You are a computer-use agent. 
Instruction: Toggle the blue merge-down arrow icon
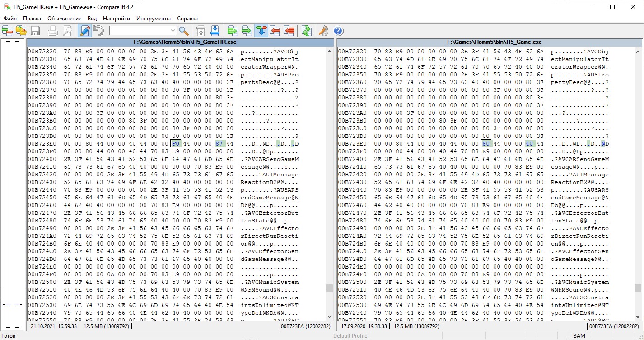coord(261,31)
